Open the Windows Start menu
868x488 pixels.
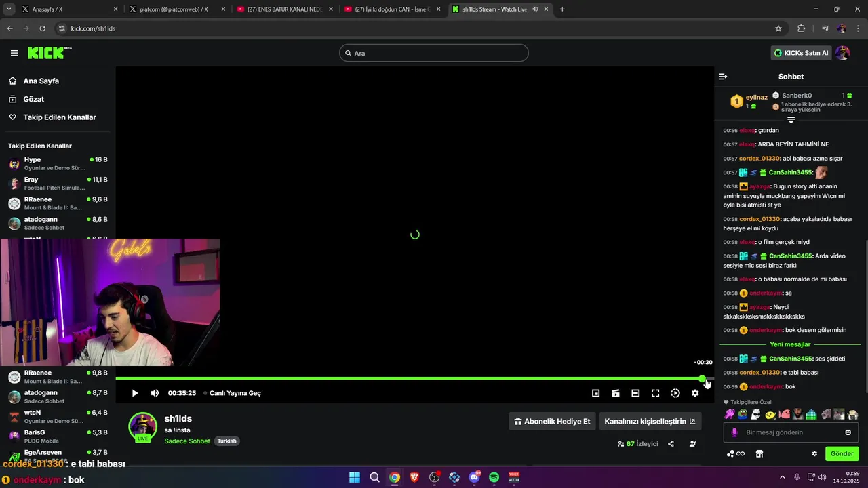click(355, 477)
